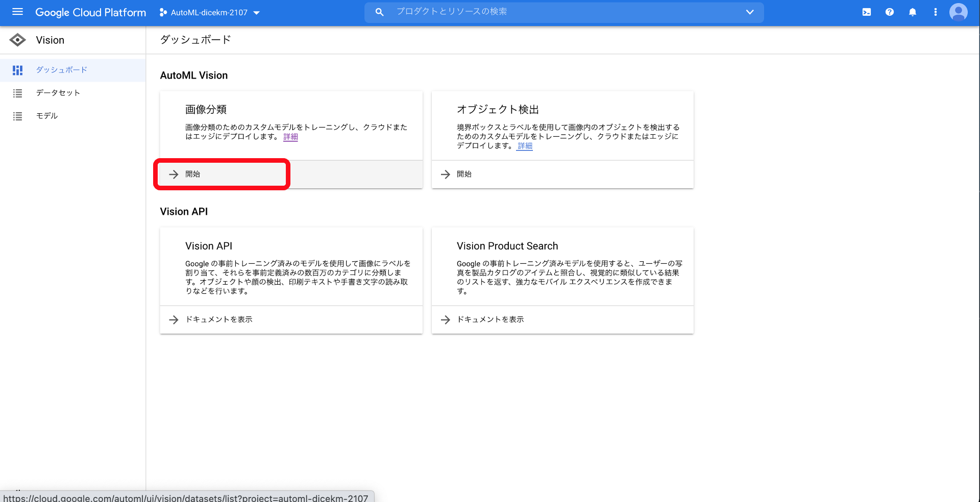Click the データセット list icon
Screen dimensions: 980x502
pyautogui.click(x=17, y=93)
